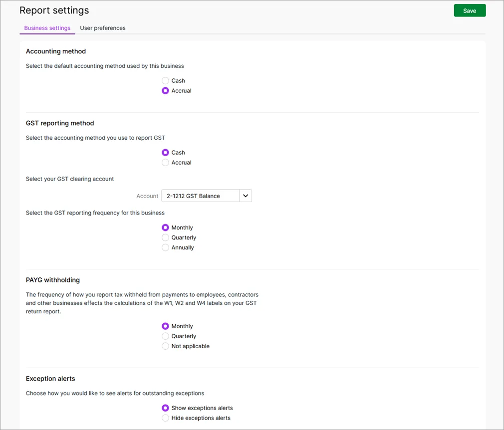Select Monthly for PAYG withholding
This screenshot has width=504, height=430.
click(x=166, y=326)
